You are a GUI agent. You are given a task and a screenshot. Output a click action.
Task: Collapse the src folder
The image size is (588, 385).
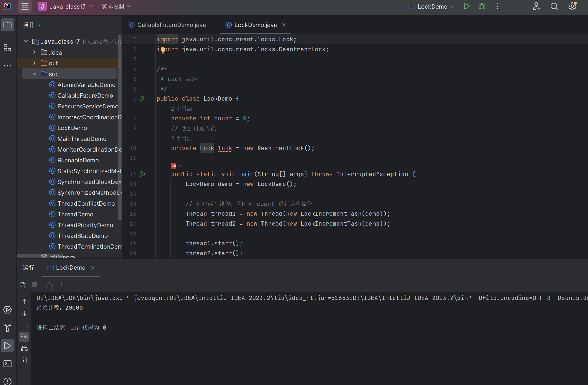coord(34,74)
